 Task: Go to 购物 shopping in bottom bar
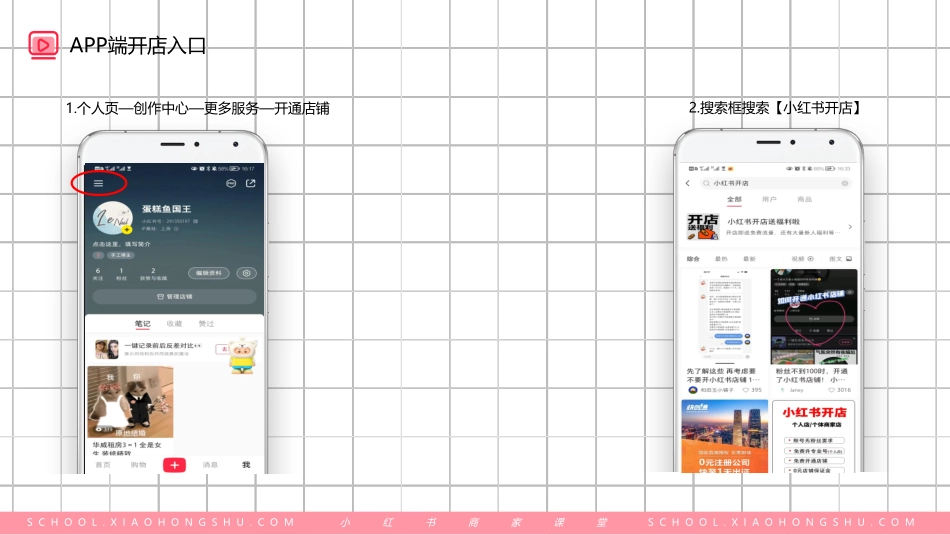pyautogui.click(x=139, y=465)
